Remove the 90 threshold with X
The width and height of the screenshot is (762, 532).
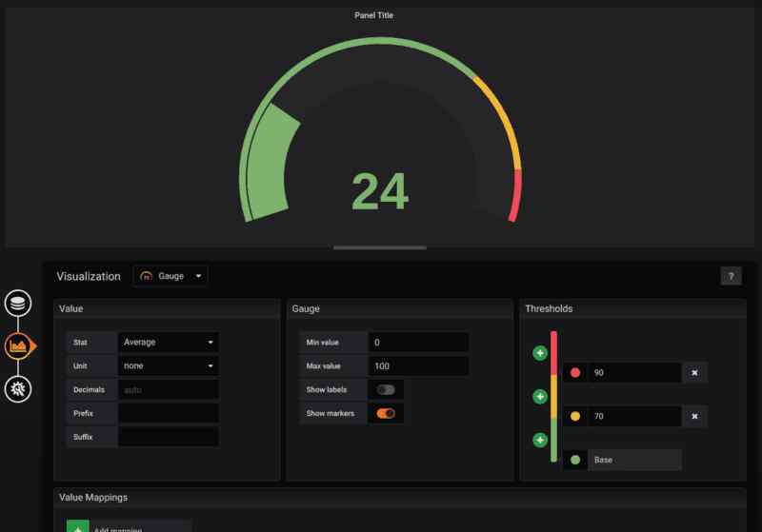(694, 372)
